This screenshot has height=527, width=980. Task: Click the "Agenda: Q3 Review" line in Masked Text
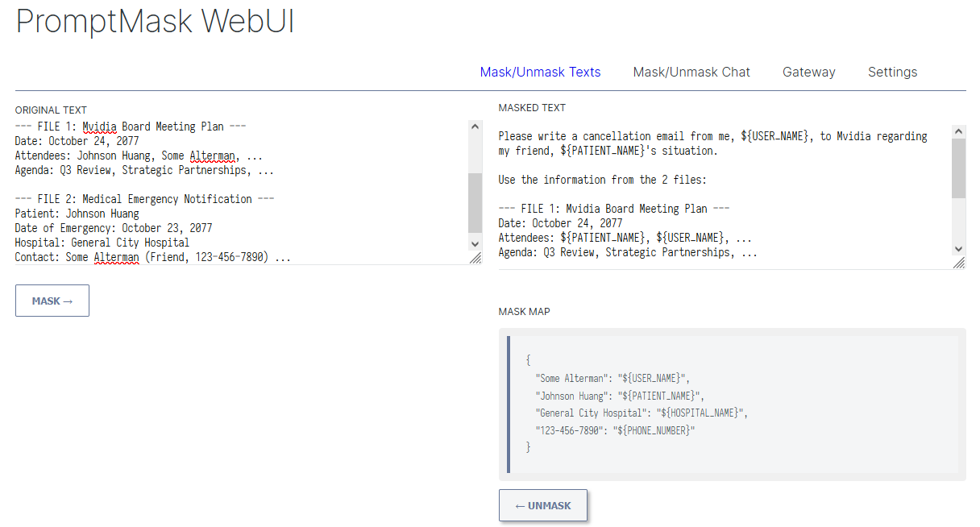click(628, 252)
